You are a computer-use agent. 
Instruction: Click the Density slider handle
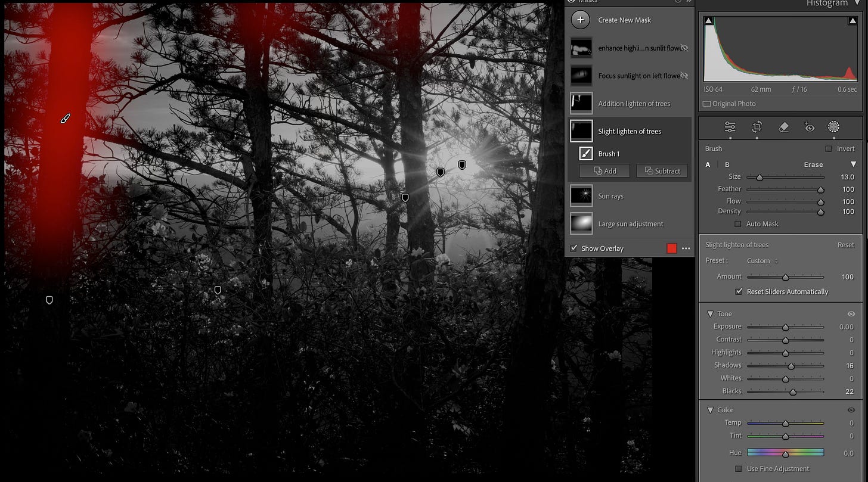click(x=821, y=212)
